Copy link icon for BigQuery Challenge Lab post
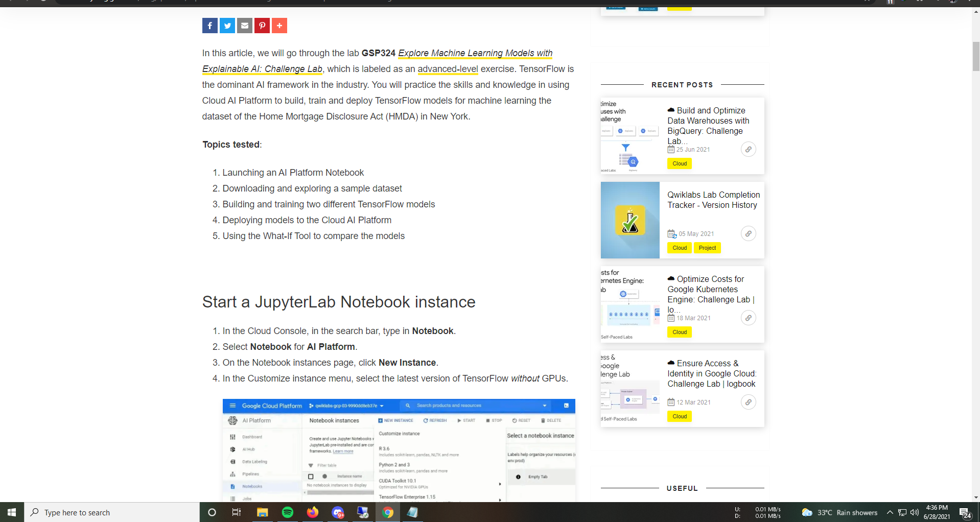The height and width of the screenshot is (522, 980). [749, 149]
